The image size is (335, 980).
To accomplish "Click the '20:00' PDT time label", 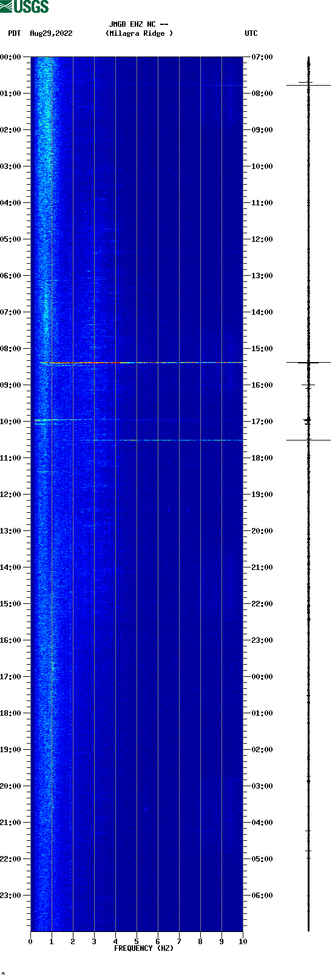I will 11,786.
